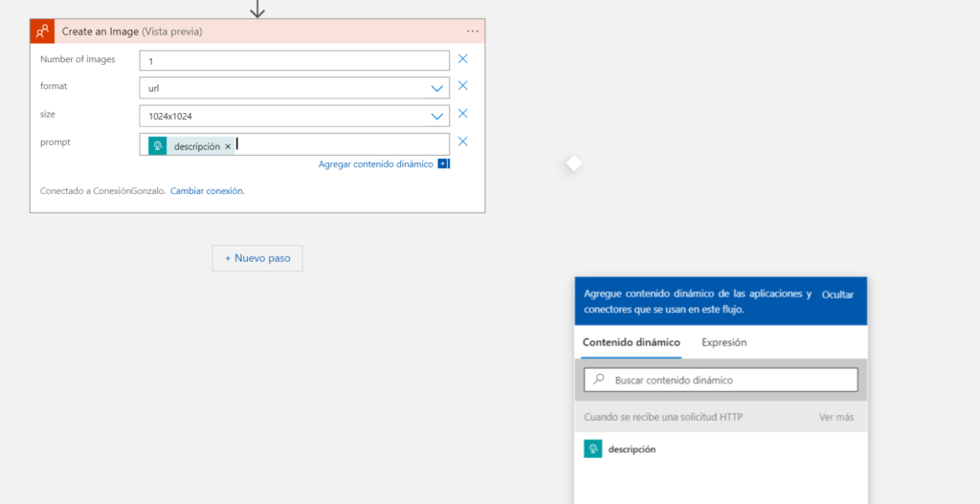The height and width of the screenshot is (504, 980).
Task: Click the Number of images field
Action: pos(295,60)
